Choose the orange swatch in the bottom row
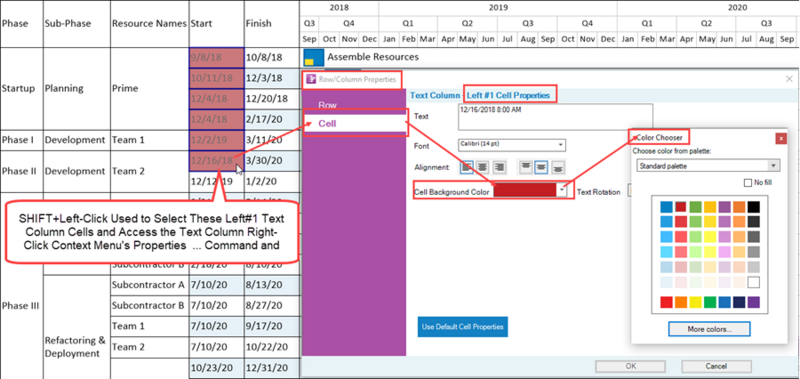 (x=681, y=302)
